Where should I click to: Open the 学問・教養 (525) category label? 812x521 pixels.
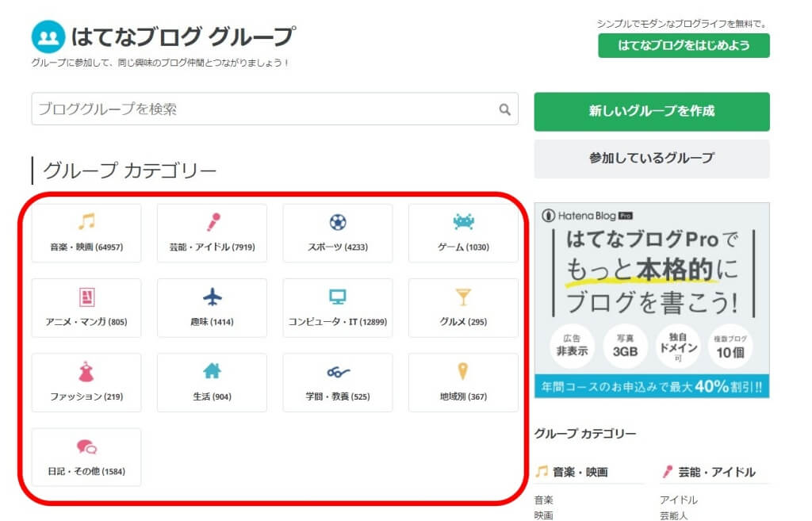338,396
